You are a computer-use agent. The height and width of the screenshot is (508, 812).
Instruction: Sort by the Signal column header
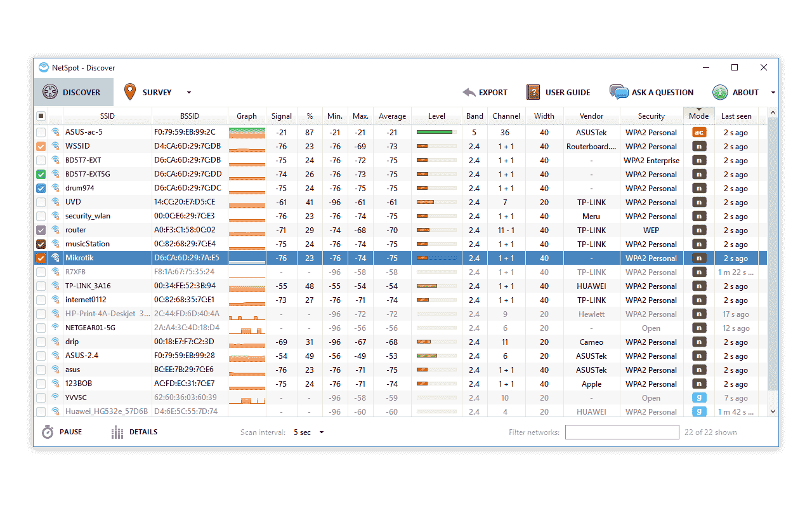[282, 116]
